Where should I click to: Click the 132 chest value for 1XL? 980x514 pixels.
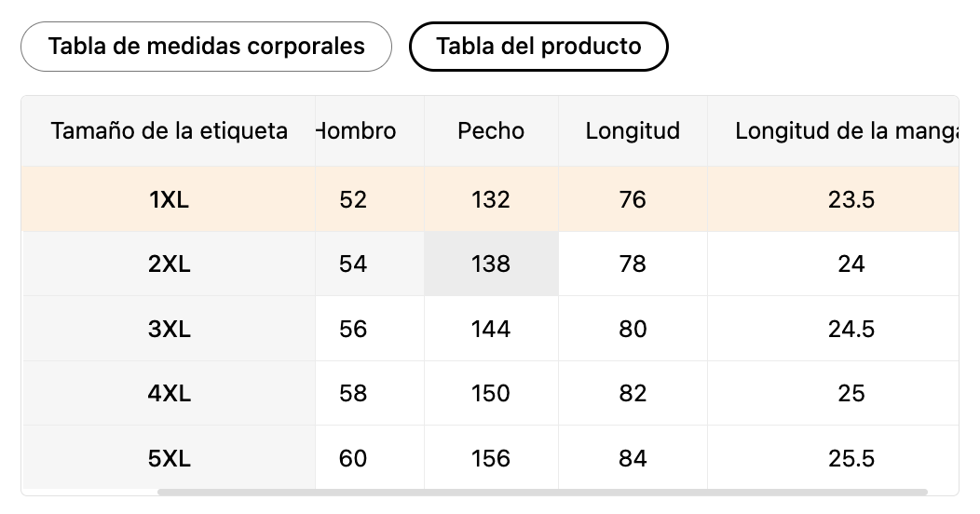491,199
